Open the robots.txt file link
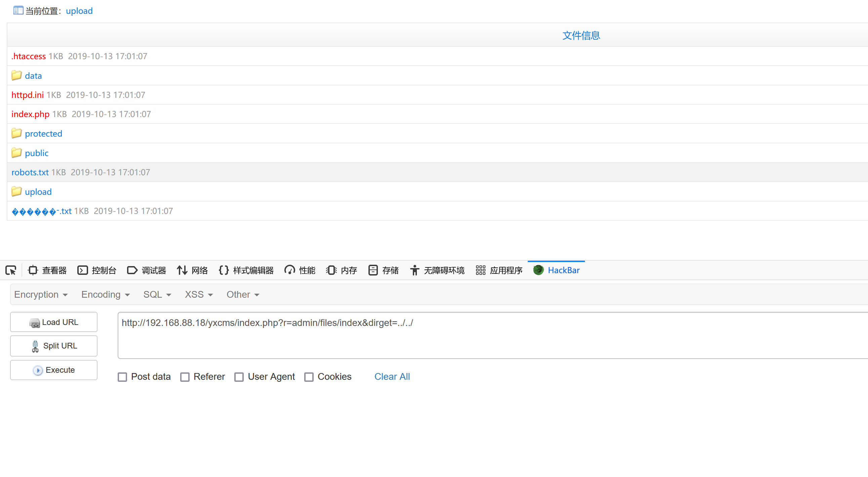868x477 pixels. point(30,172)
